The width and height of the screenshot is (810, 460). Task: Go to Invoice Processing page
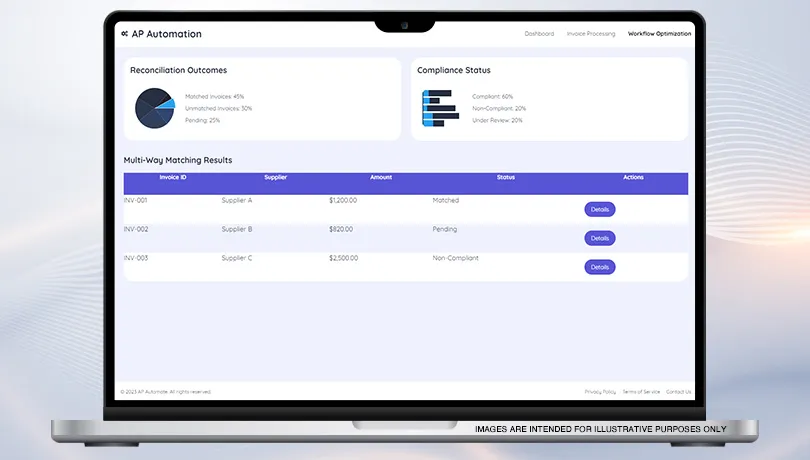[591, 34]
